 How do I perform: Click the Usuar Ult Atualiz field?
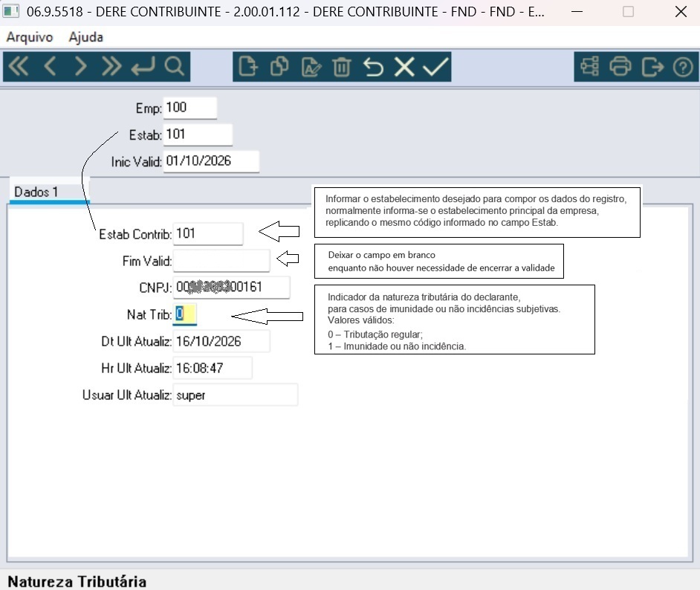pyautogui.click(x=236, y=395)
